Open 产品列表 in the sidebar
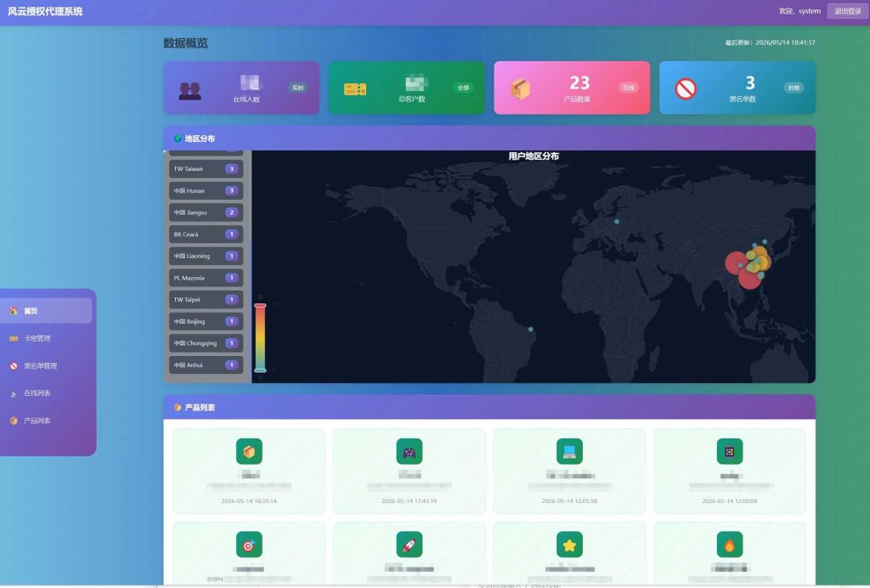Viewport: 870px width, 588px height. (47, 421)
